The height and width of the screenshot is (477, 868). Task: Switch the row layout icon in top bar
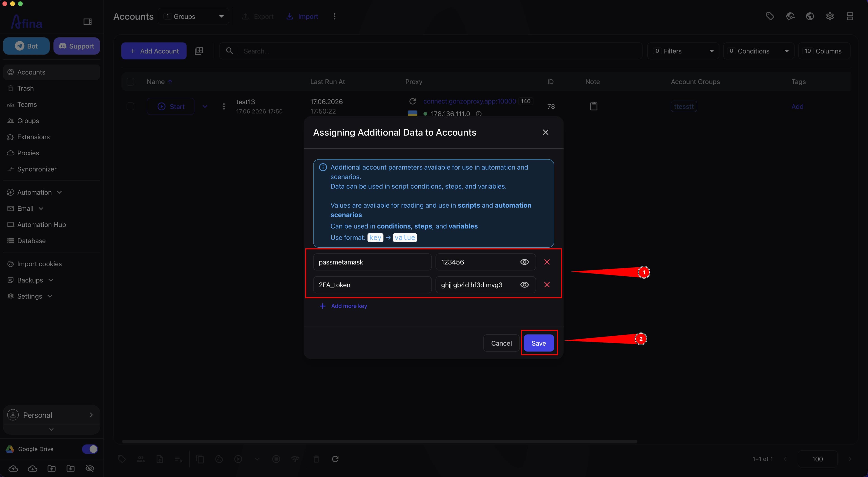click(850, 16)
